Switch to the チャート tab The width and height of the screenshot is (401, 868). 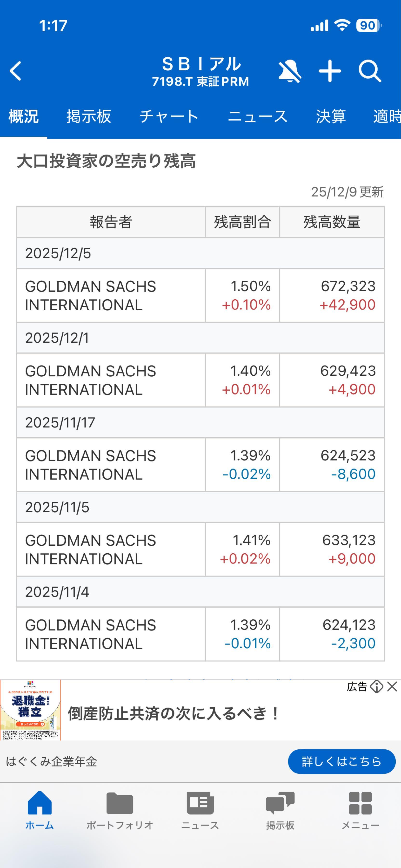pos(169,117)
